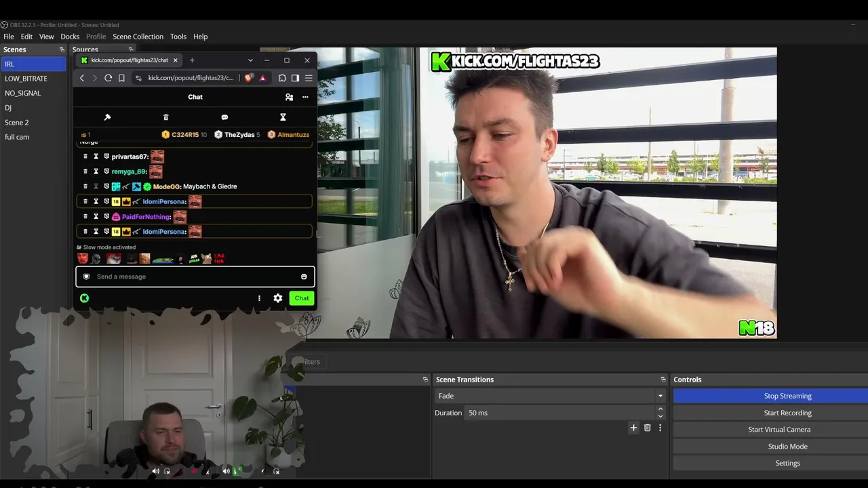Reload the Kick chat page
The image size is (868, 488).
tap(108, 78)
